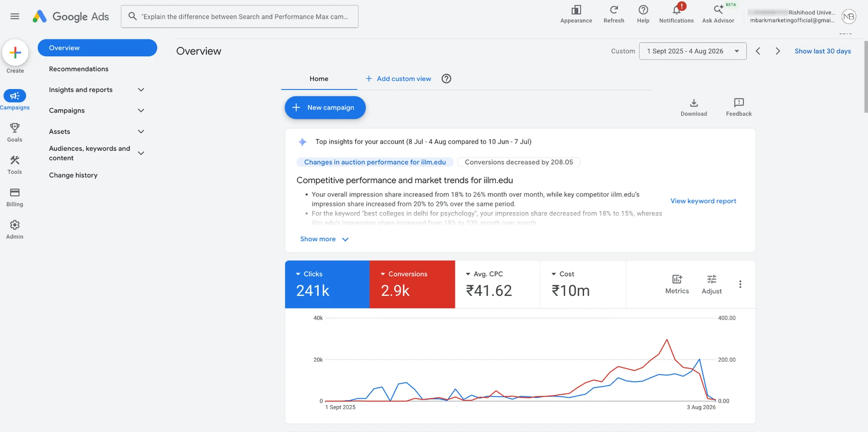Expand Audiences, keywords and content

point(141,153)
